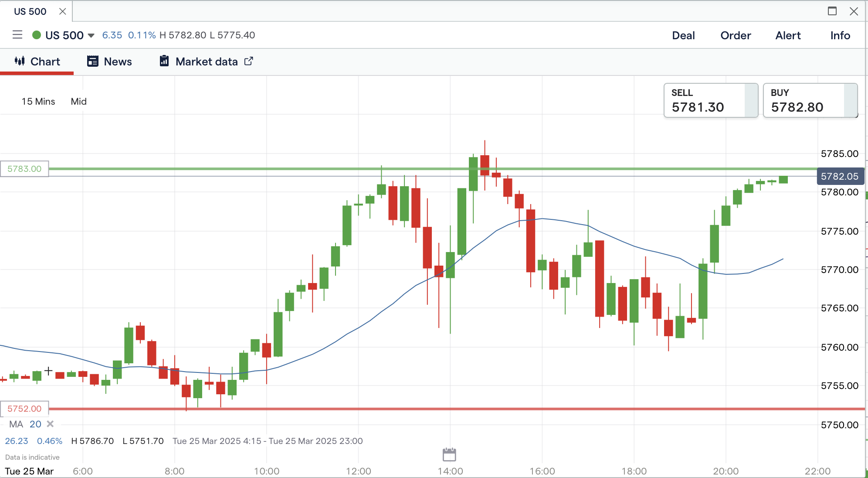Open the Market data tab

coord(207,61)
